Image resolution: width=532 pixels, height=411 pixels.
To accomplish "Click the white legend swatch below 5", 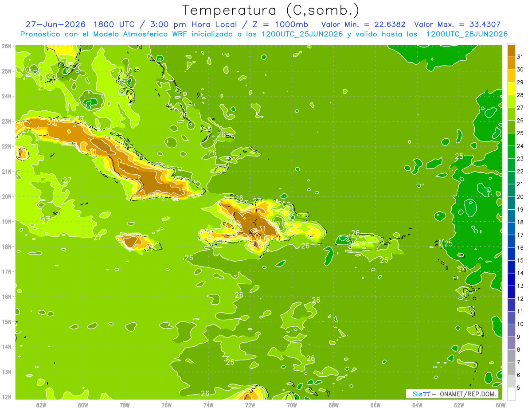I will [x=511, y=394].
